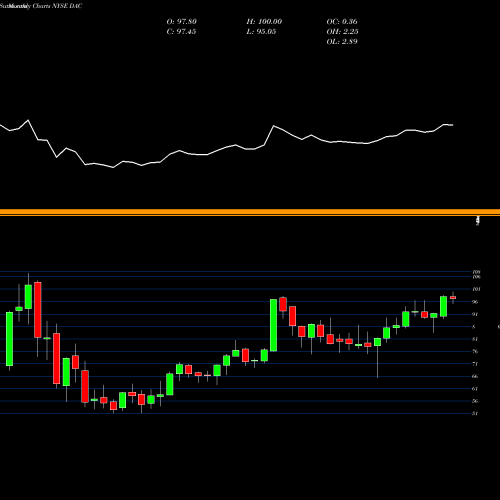Viewport: 500px width, 500px height.
Task: Click the OH: 2.25 value
Action: coord(342,32)
